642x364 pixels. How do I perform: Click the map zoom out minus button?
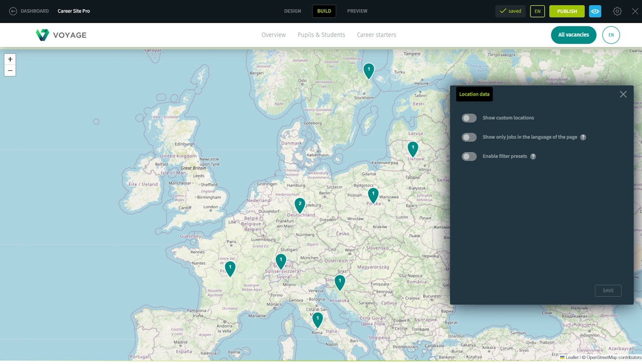click(10, 71)
